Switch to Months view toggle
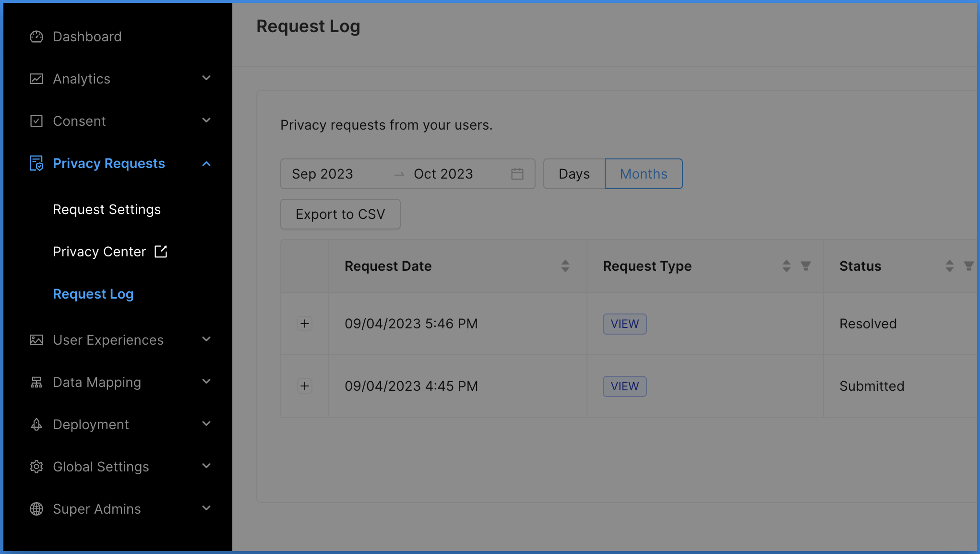 (643, 174)
